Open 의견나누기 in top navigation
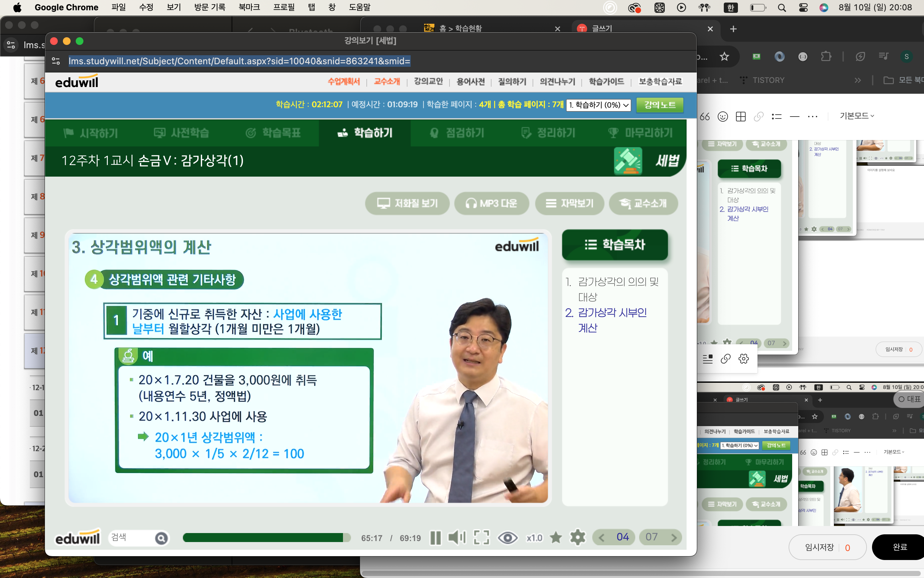Image resolution: width=924 pixels, height=578 pixels. (x=558, y=82)
